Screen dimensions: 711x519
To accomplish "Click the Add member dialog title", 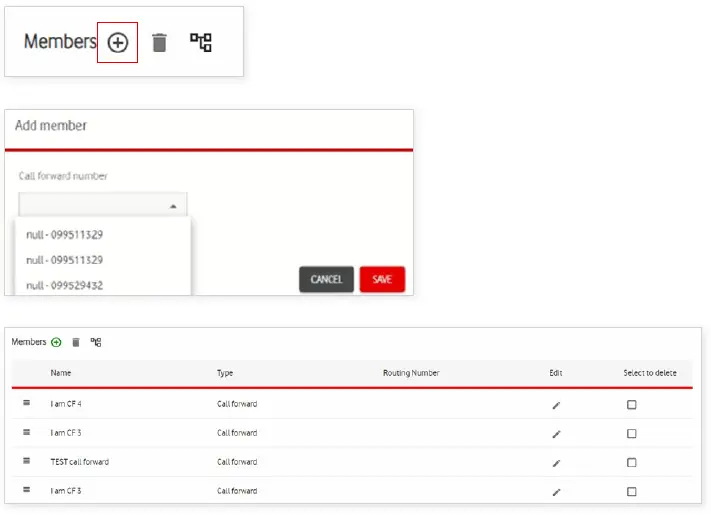I will 51,126.
